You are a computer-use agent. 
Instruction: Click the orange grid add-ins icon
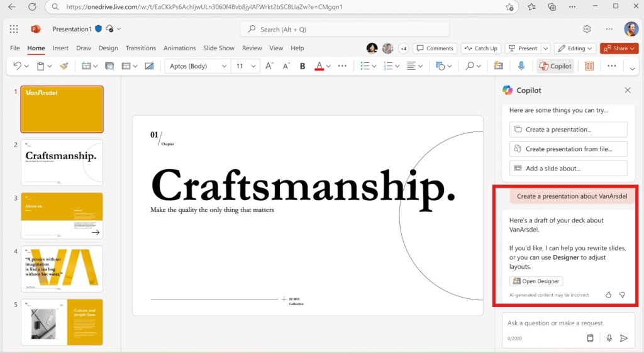click(589, 65)
